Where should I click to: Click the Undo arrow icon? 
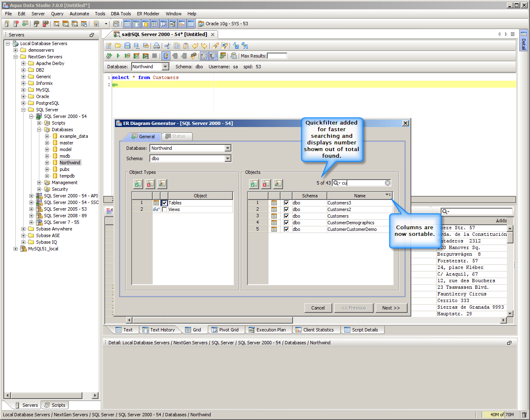tap(195, 46)
